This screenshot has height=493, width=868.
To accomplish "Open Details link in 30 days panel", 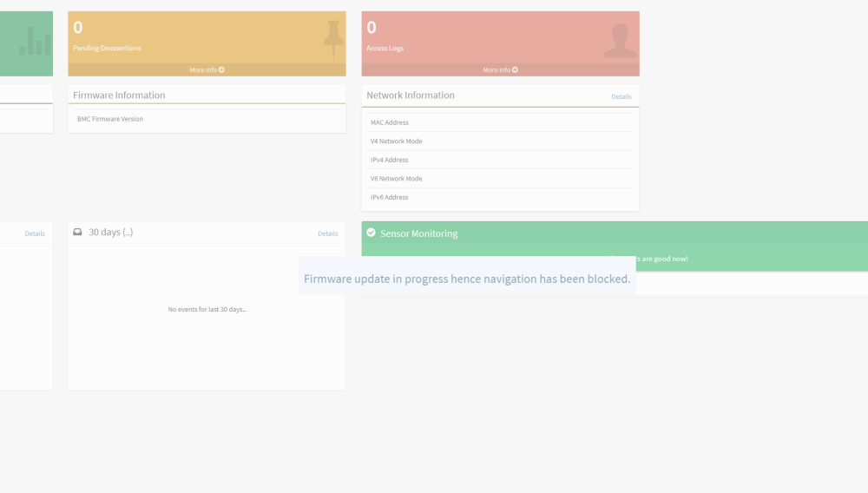I will point(328,233).
